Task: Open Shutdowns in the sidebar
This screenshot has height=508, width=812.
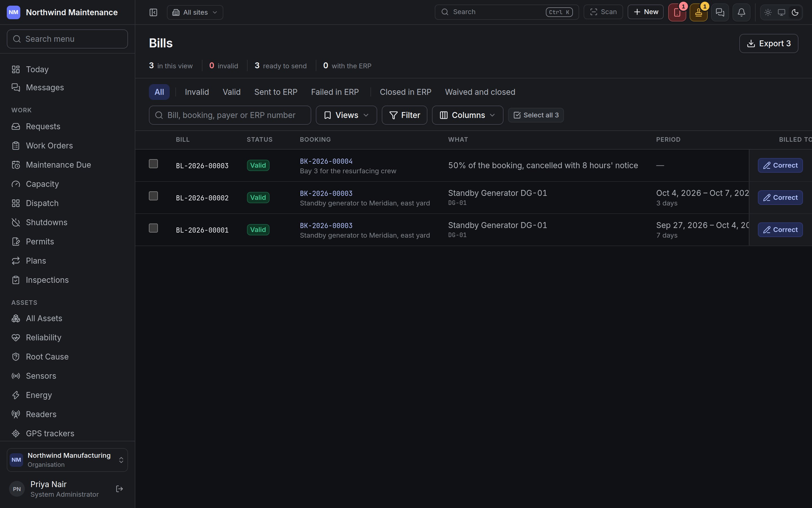Action: point(67,222)
